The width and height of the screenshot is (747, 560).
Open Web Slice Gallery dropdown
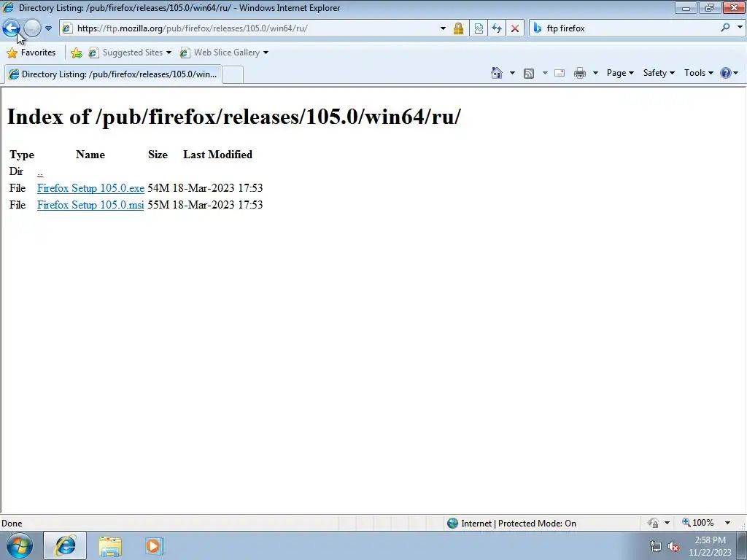click(223, 52)
